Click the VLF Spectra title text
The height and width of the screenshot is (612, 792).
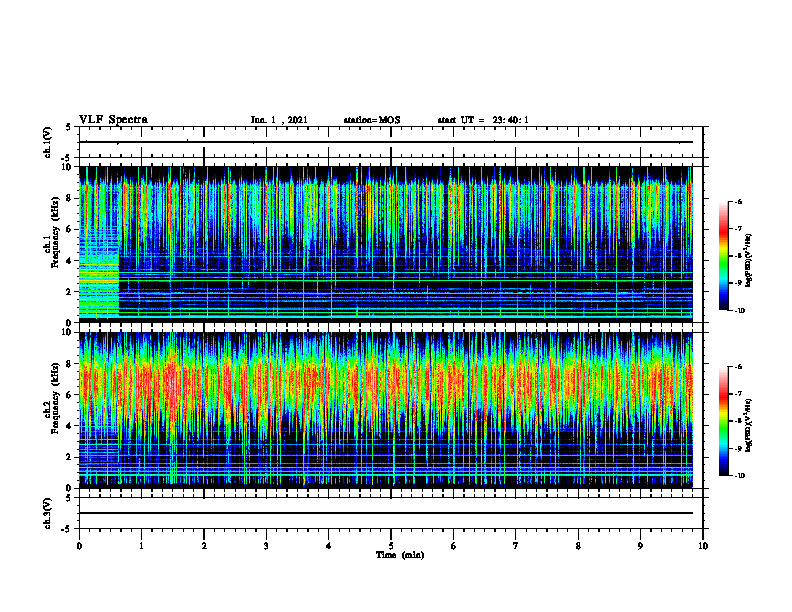pos(113,120)
